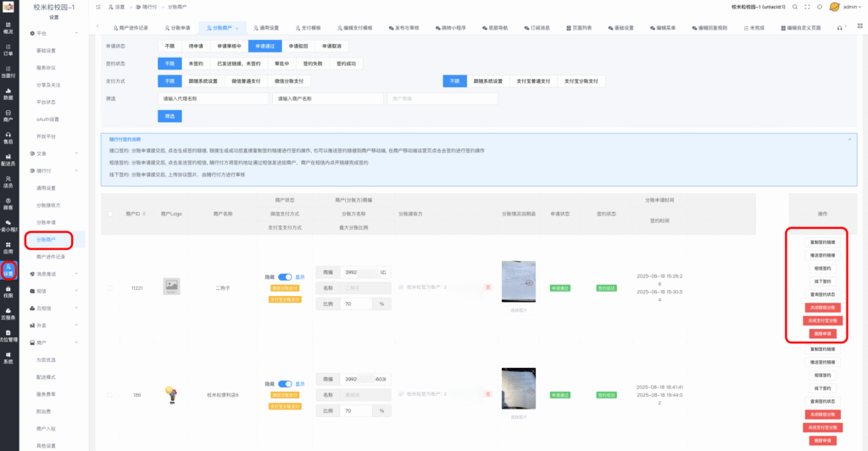Select 申请审核中 in 申请状态 filter
The image size is (868, 451).
click(x=229, y=47)
